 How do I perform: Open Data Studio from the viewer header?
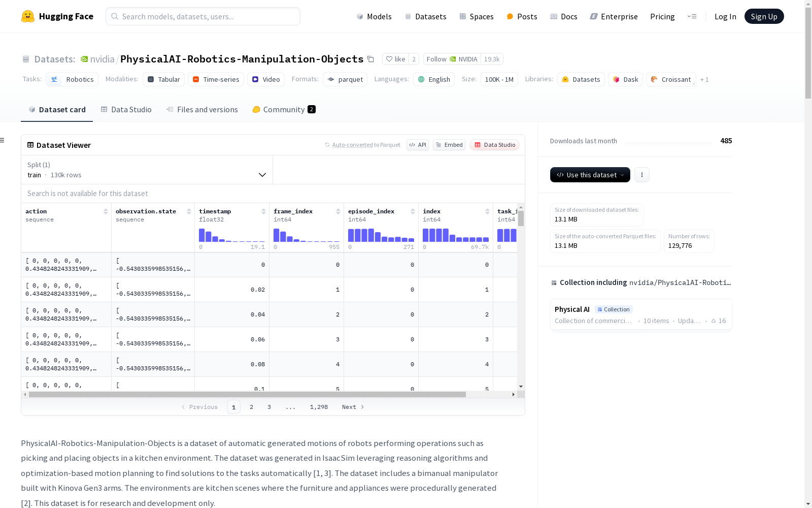pos(495,145)
